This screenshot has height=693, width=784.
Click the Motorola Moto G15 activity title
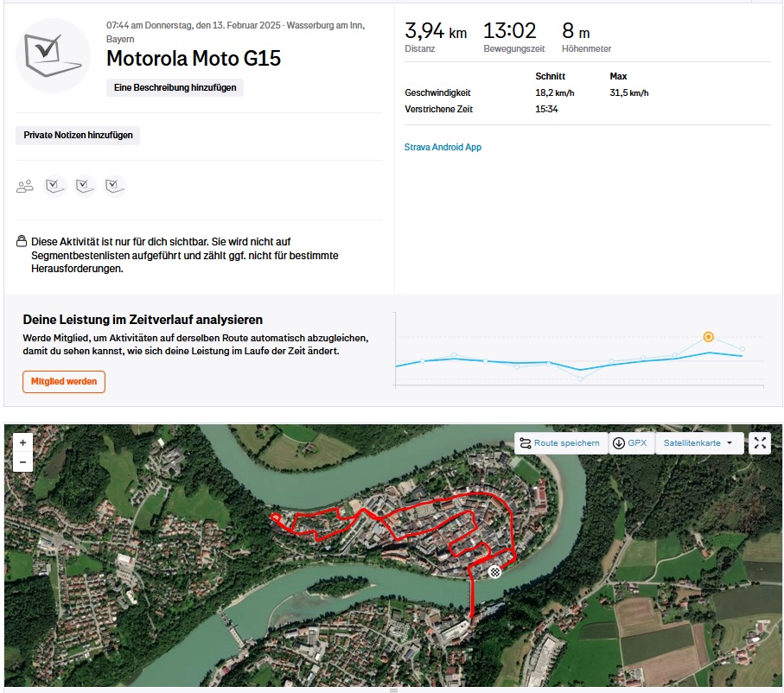(194, 59)
